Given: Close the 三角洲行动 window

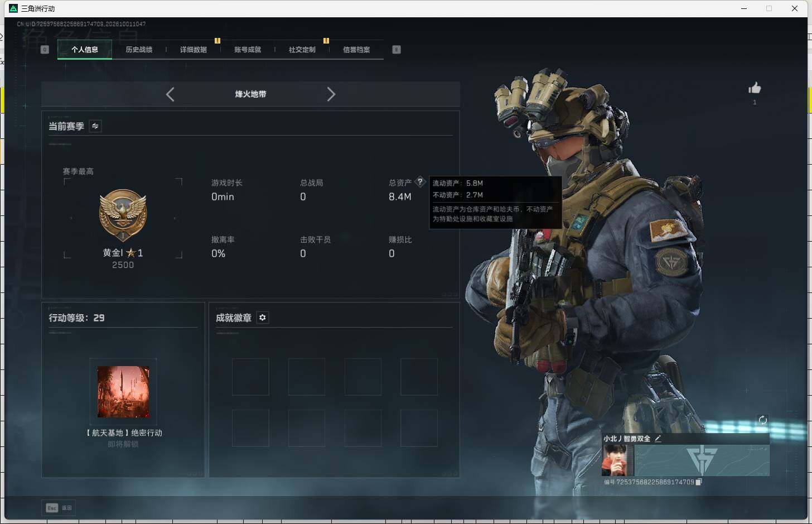Looking at the screenshot, I should pyautogui.click(x=795, y=8).
